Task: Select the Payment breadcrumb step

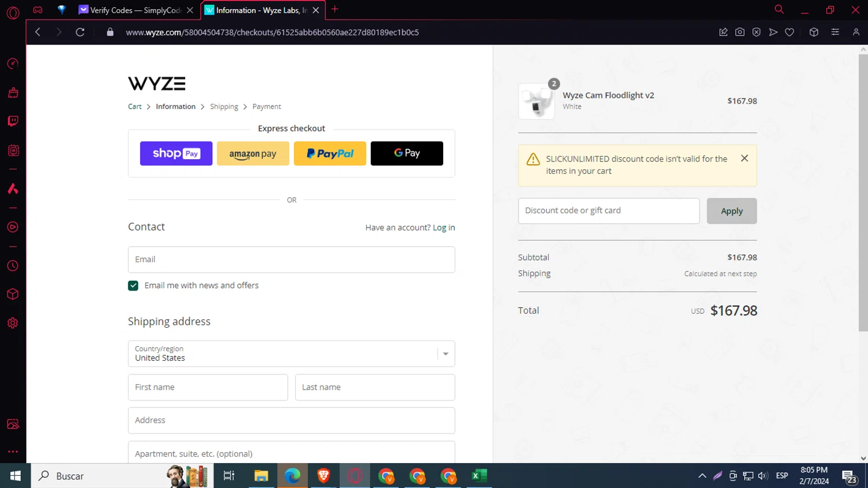Action: [267, 107]
